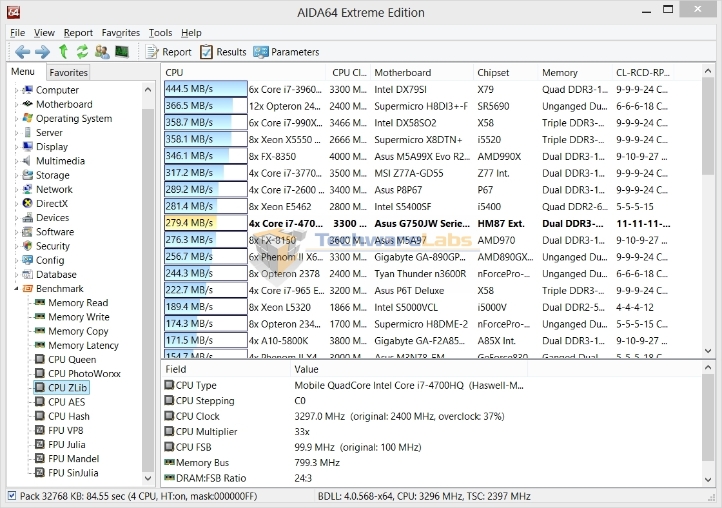Image resolution: width=722 pixels, height=508 pixels.
Task: Click tree panel scrollbar down arrow
Action: [148, 478]
